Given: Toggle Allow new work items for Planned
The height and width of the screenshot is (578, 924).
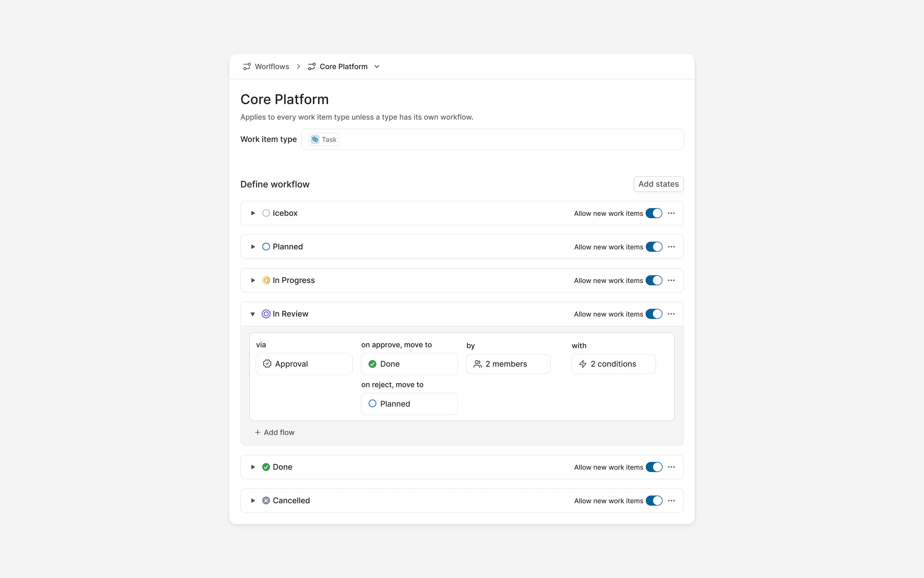Looking at the screenshot, I should tap(654, 247).
